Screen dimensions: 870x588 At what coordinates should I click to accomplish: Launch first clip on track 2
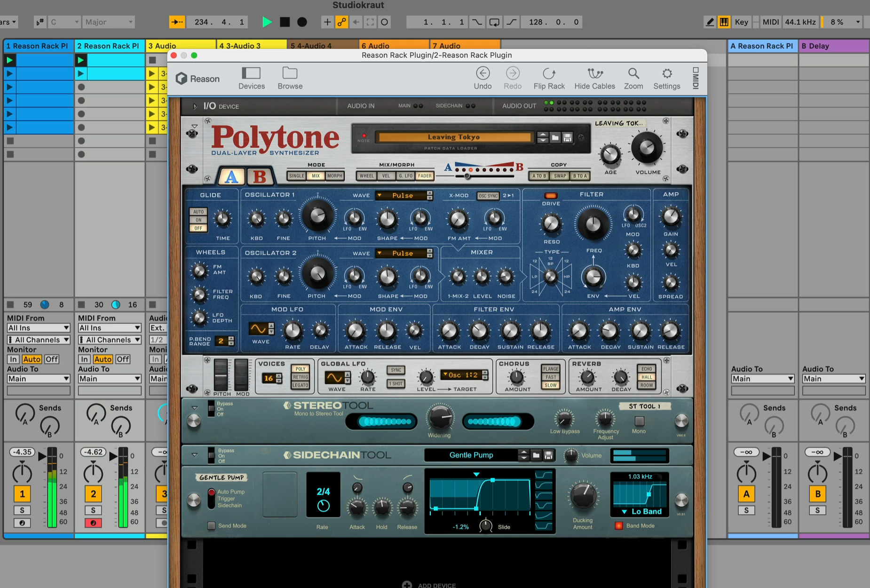[x=80, y=60]
